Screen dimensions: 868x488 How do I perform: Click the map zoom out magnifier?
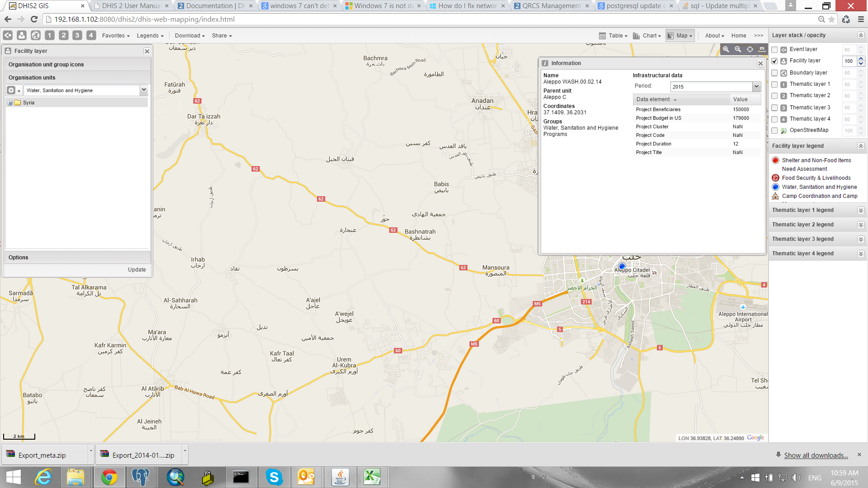pos(738,49)
